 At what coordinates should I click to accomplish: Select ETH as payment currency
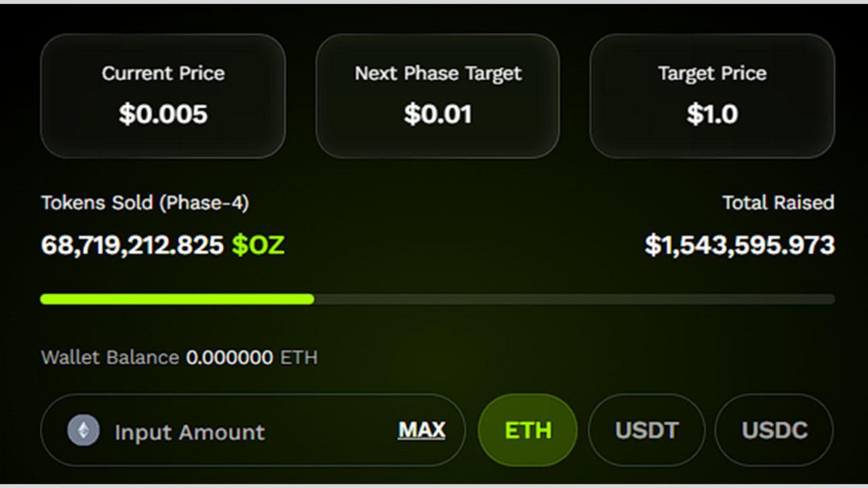coord(528,430)
